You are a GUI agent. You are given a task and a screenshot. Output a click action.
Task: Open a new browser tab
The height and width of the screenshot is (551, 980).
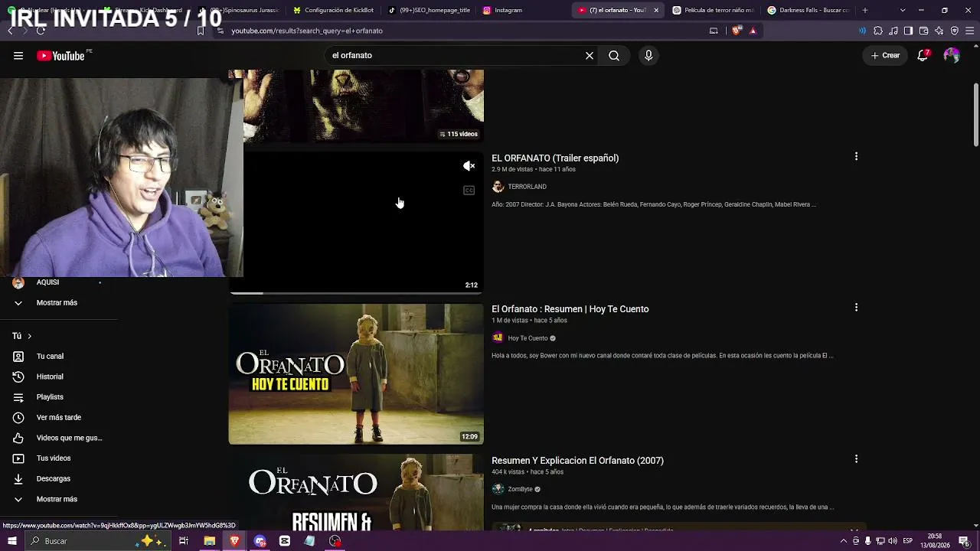click(x=865, y=10)
